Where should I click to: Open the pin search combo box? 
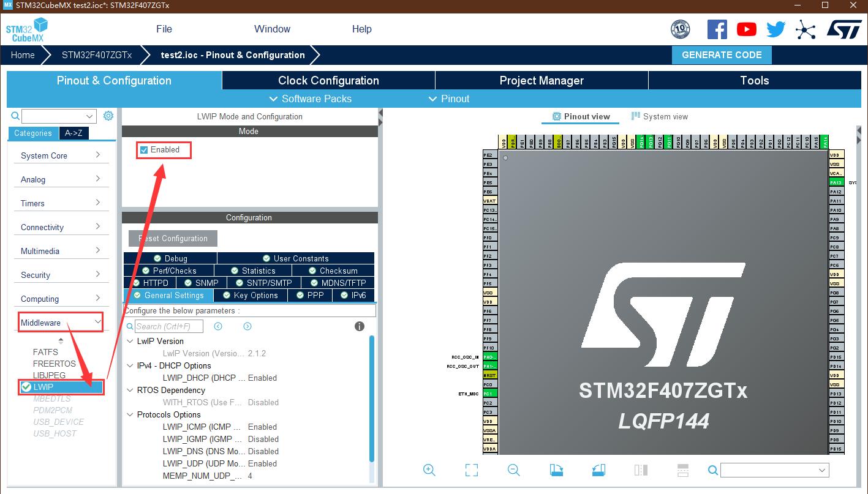pos(775,470)
